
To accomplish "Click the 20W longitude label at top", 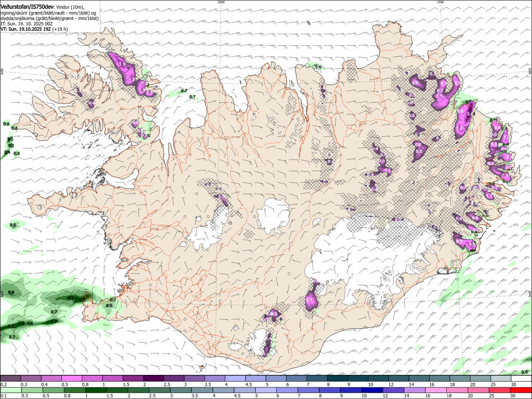I will click(x=221, y=2).
